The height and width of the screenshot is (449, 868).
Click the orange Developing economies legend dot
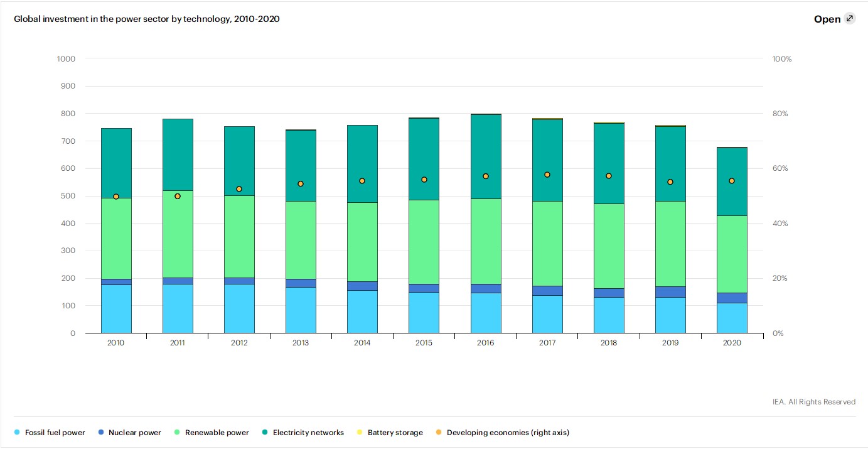pos(439,433)
